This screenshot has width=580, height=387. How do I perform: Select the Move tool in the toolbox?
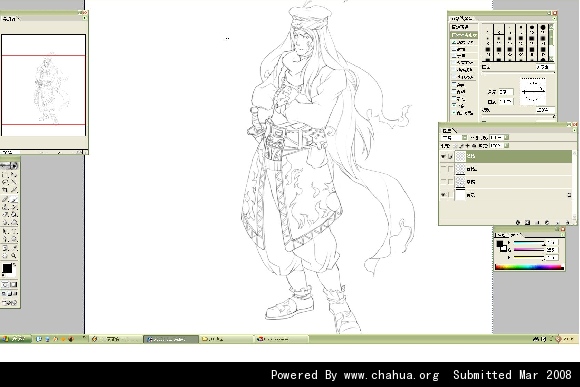14,174
